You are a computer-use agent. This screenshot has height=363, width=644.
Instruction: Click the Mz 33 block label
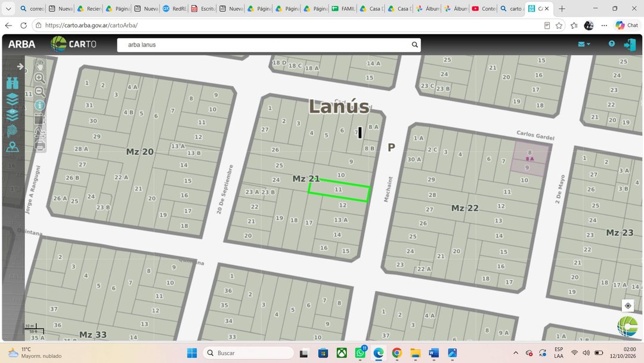[x=93, y=334]
